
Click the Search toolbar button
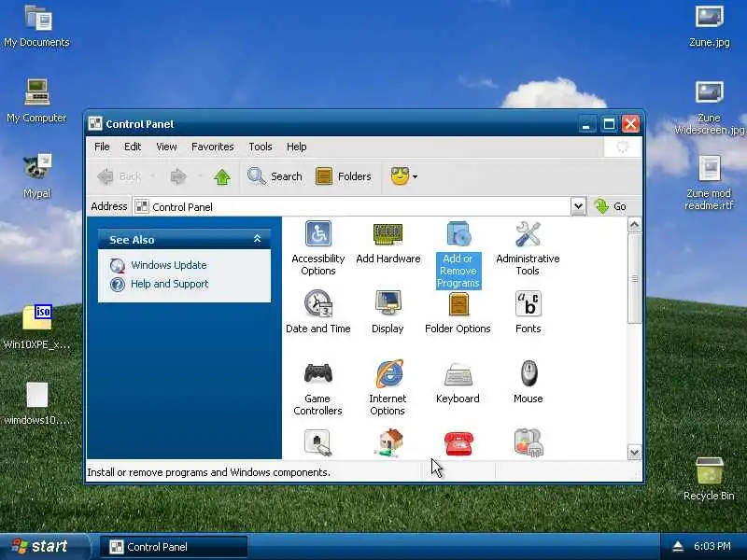(275, 176)
